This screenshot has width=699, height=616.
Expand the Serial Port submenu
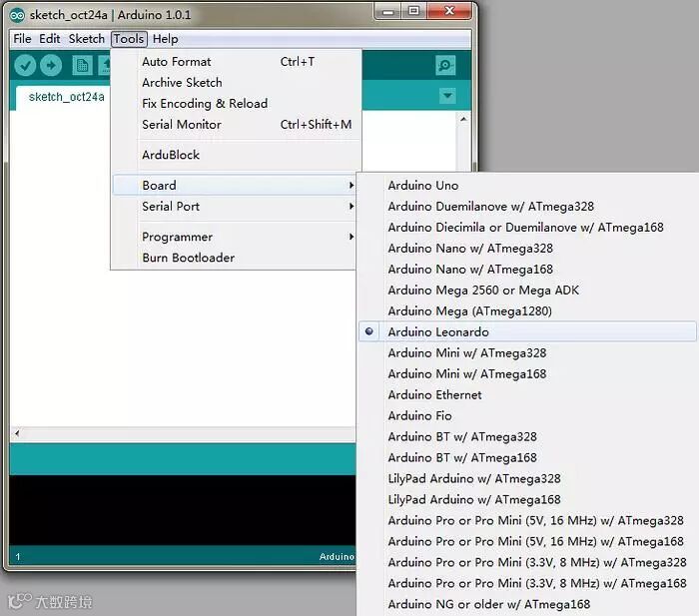pos(235,207)
